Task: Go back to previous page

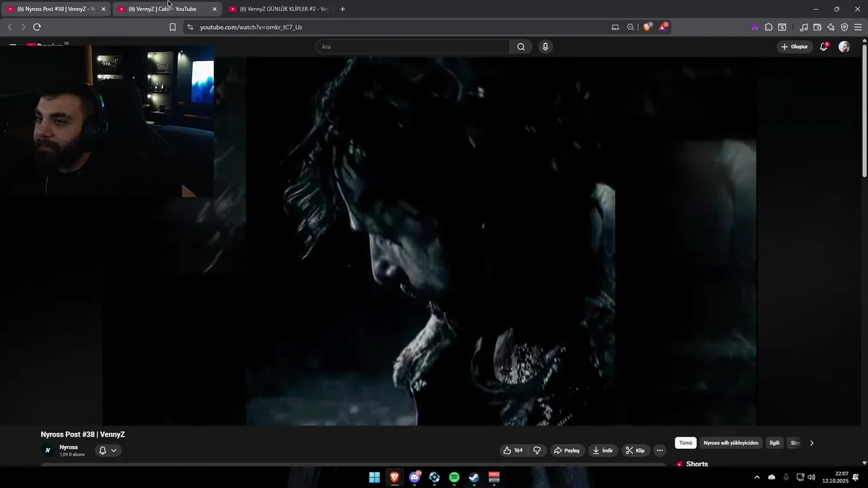Action: click(9, 27)
